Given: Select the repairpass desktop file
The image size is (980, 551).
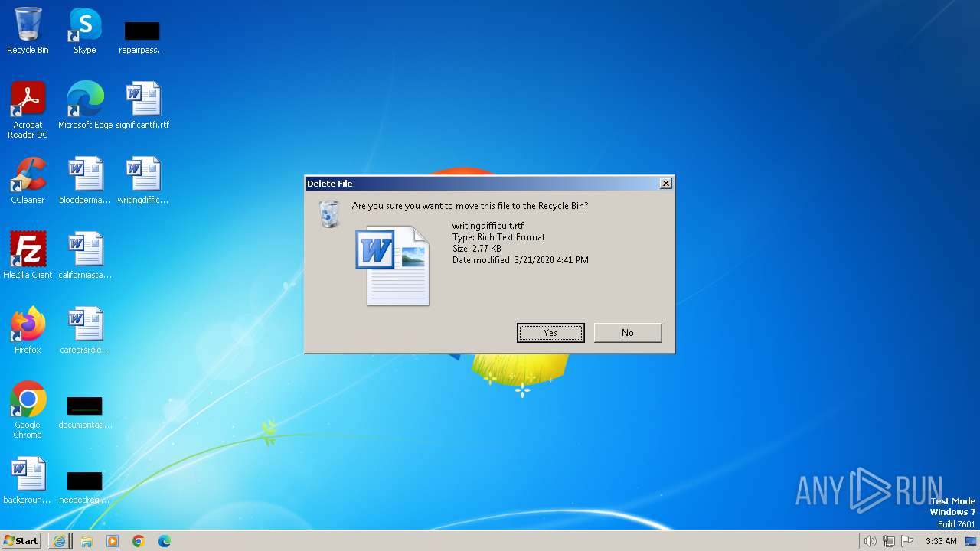Looking at the screenshot, I should click(142, 37).
